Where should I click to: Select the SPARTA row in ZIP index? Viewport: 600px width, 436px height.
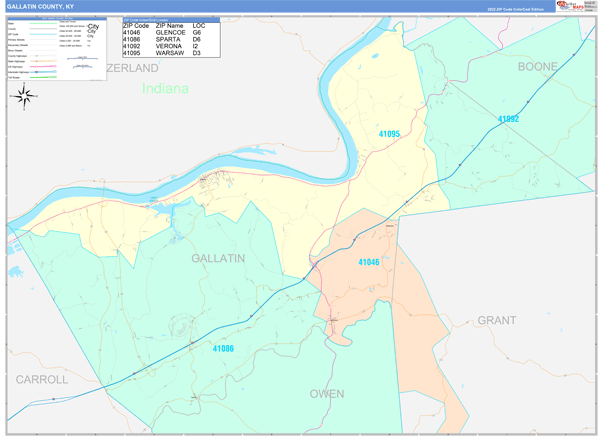click(170, 39)
